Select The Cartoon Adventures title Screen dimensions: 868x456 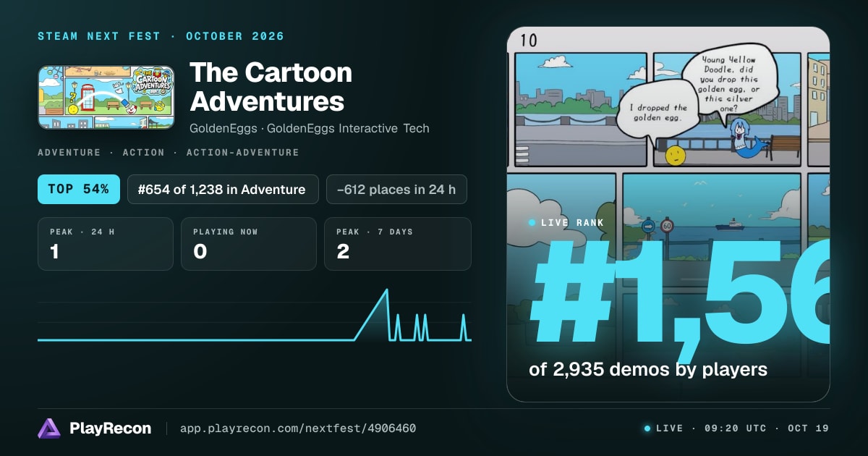pos(271,87)
